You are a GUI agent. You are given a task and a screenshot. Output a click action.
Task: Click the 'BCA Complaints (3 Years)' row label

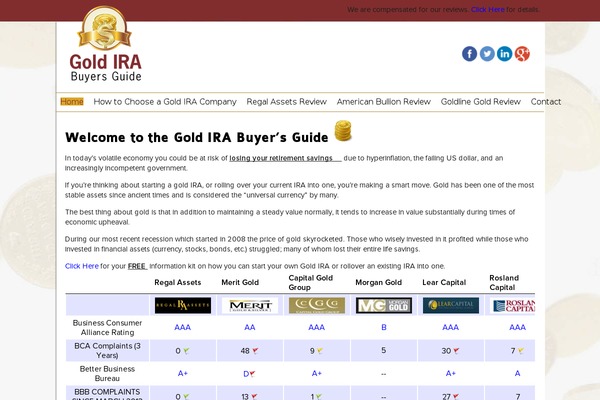pos(107,351)
